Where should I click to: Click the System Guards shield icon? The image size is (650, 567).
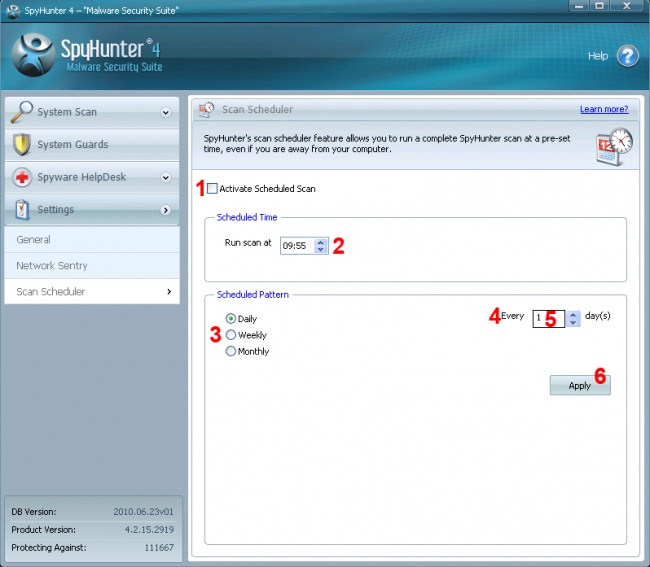click(22, 145)
